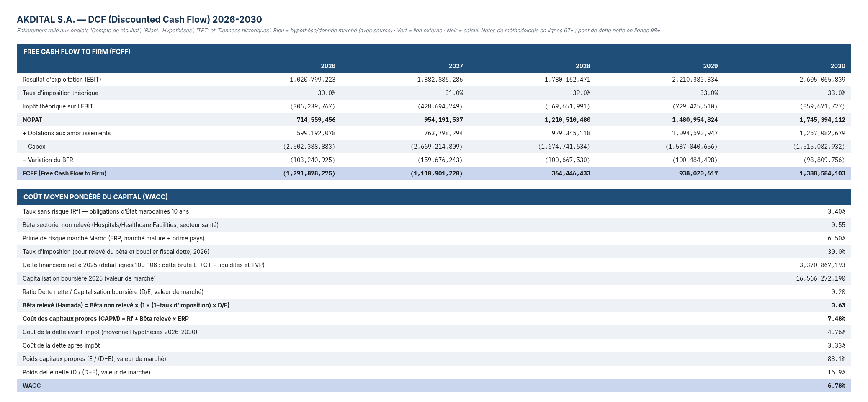Select tax value (306,239,767)
The image size is (868, 402).
tap(313, 106)
